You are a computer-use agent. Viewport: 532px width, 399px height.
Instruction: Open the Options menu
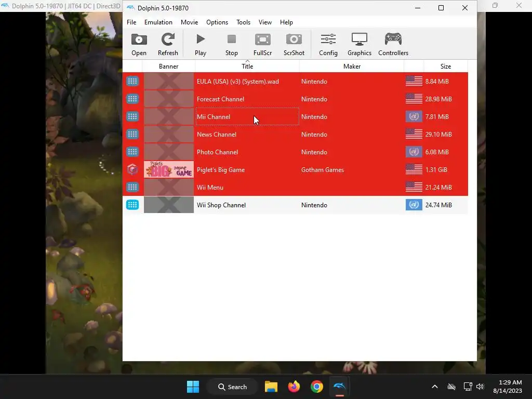click(217, 22)
